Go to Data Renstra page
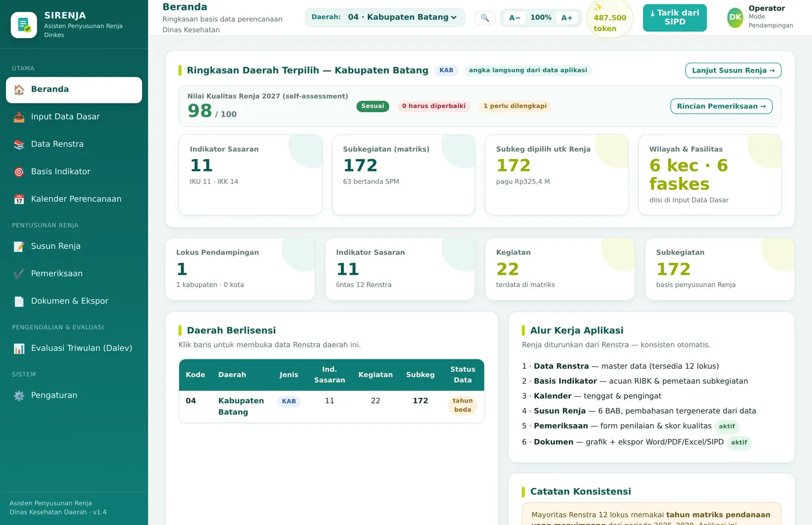812x525 pixels. click(74, 144)
